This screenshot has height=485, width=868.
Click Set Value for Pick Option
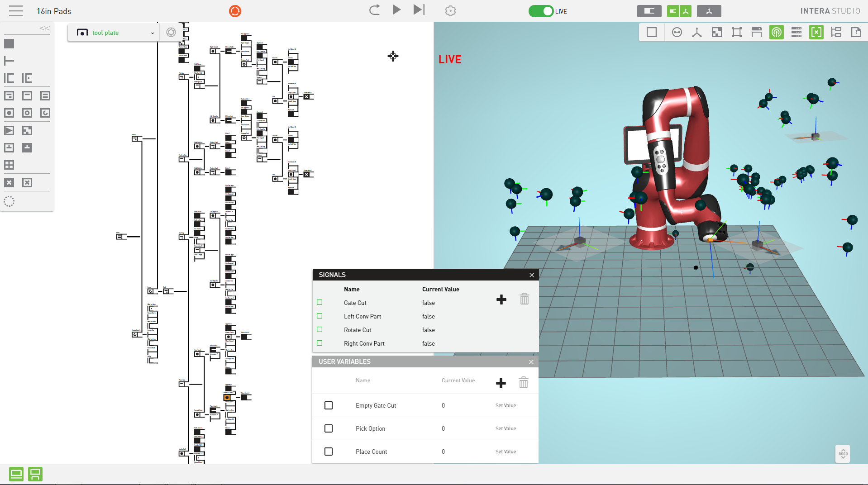[506, 428]
